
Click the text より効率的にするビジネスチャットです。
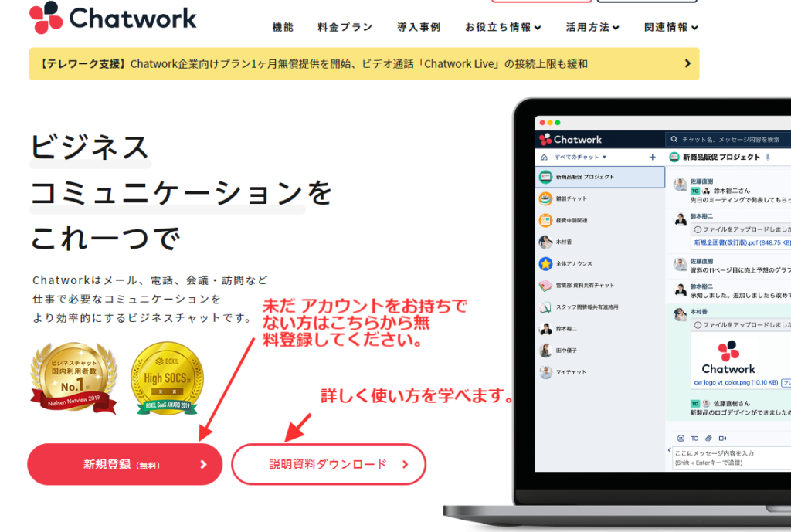(x=143, y=318)
